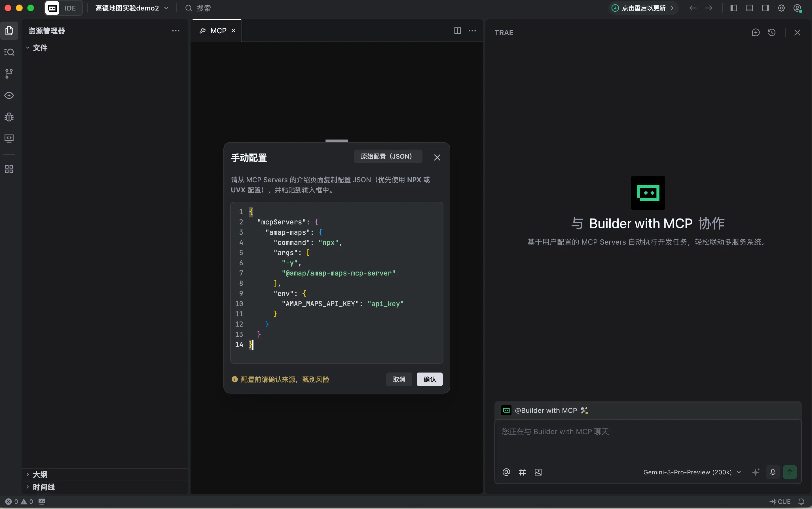The width and height of the screenshot is (812, 509).
Task: Click the new chat icon in TRAE panel
Action: [x=756, y=32]
